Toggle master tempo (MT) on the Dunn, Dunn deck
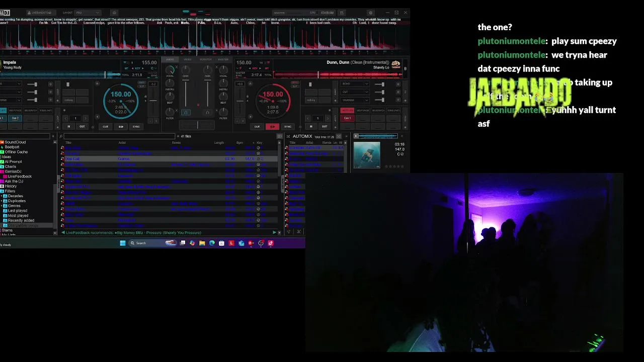This screenshot has width=644, height=362. click(x=268, y=68)
